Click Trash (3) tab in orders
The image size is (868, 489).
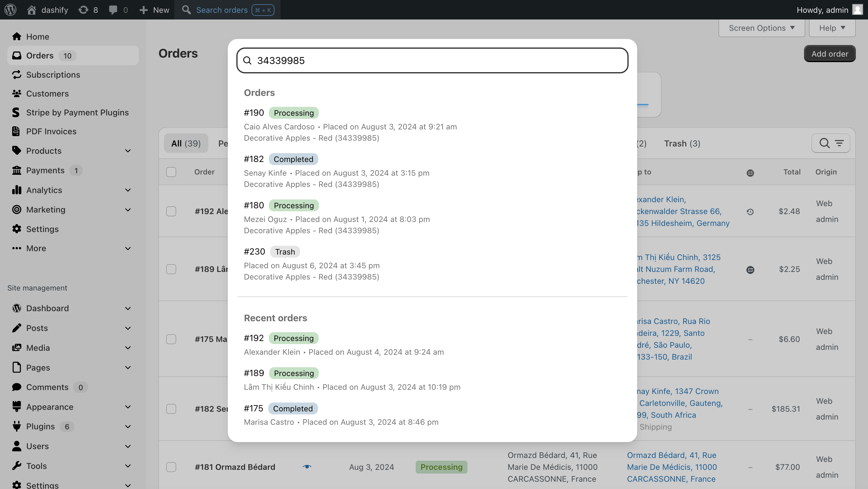[683, 143]
